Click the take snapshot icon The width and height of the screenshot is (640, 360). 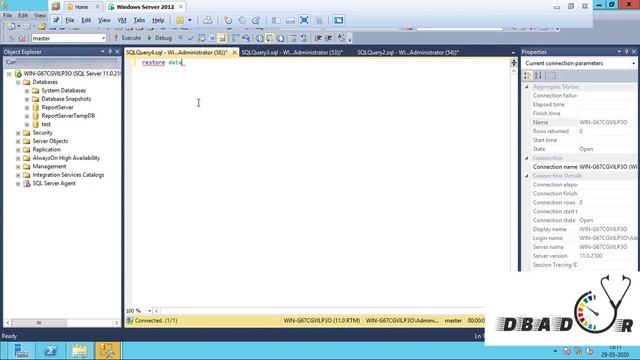[x=228, y=20]
